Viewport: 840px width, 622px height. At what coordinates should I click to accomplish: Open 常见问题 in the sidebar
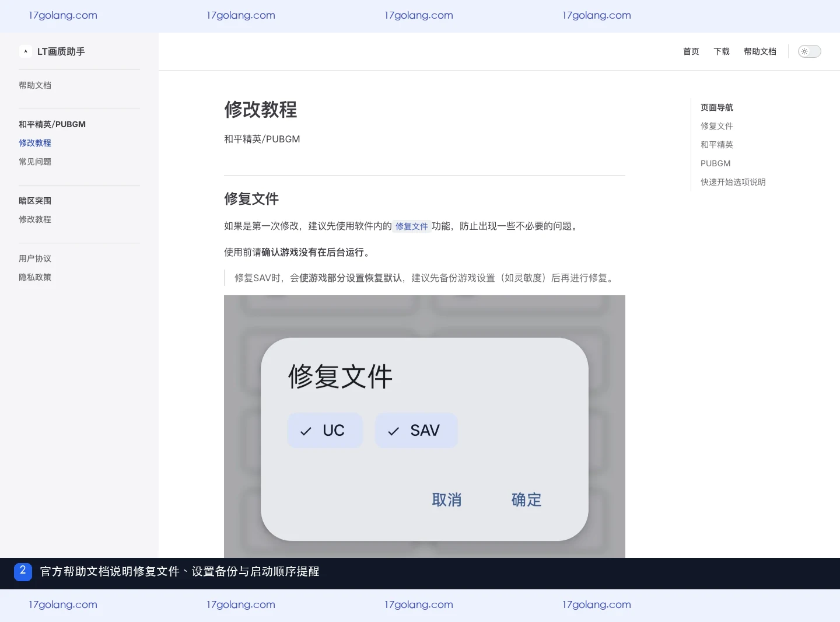(x=35, y=162)
